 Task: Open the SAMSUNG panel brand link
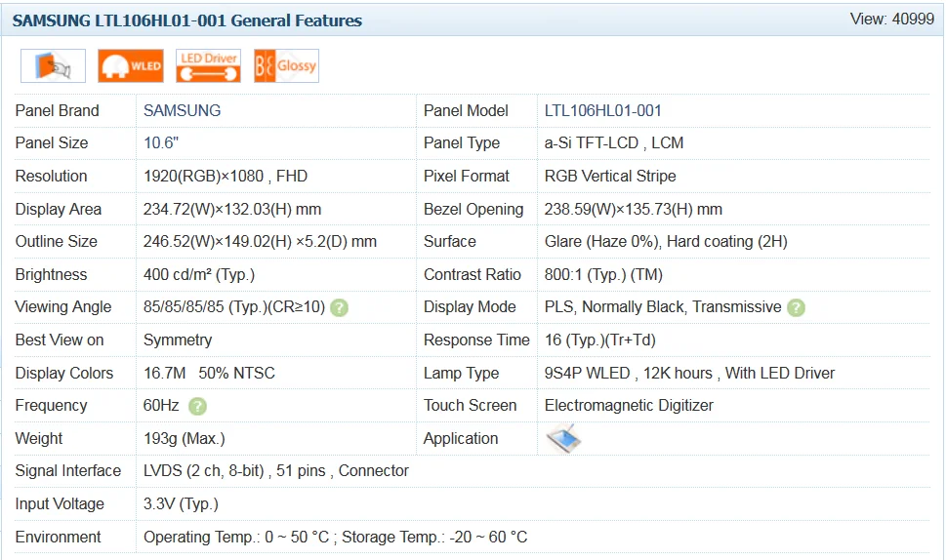click(x=182, y=110)
